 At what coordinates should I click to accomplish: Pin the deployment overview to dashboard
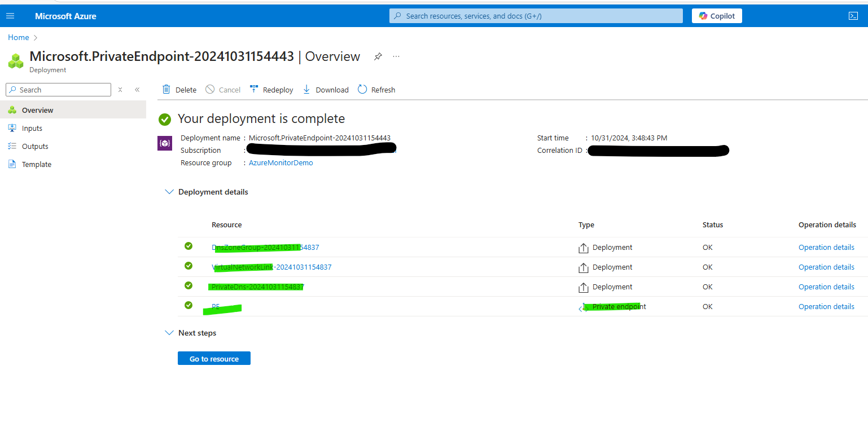tap(378, 56)
